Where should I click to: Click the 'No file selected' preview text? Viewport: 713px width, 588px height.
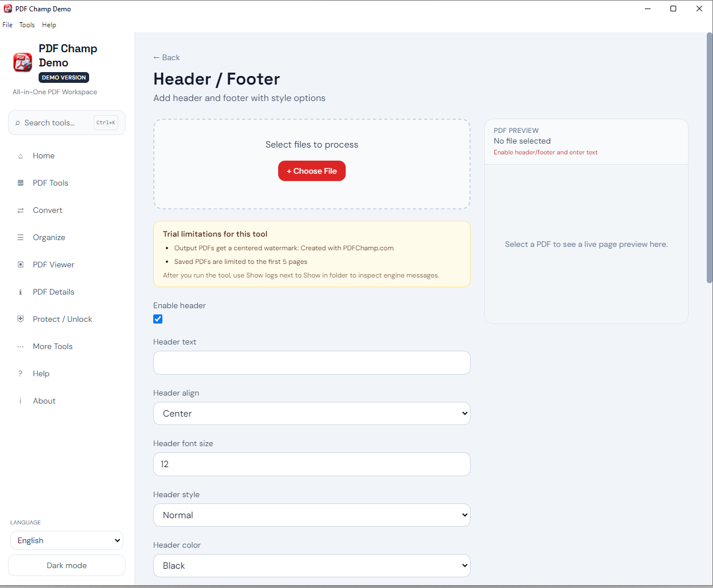click(522, 141)
